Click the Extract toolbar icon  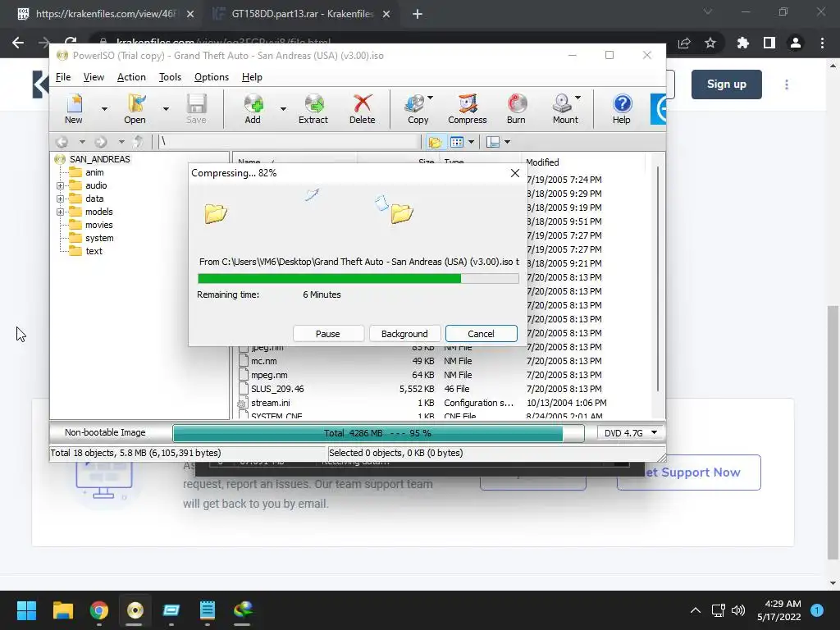pyautogui.click(x=313, y=109)
